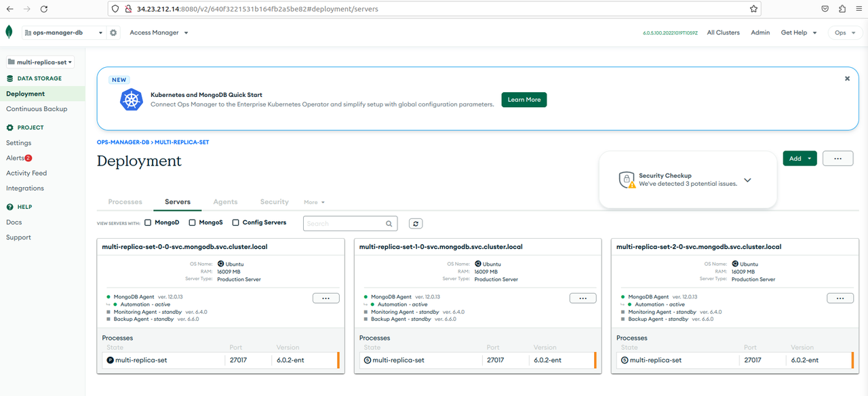Click the alerts count badge
868x396 pixels.
coord(28,158)
